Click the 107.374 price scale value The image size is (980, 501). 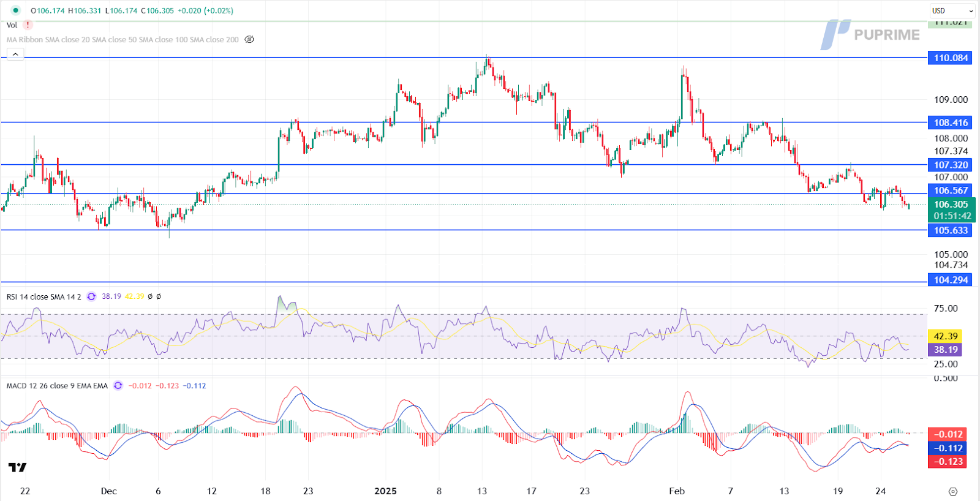coord(951,151)
